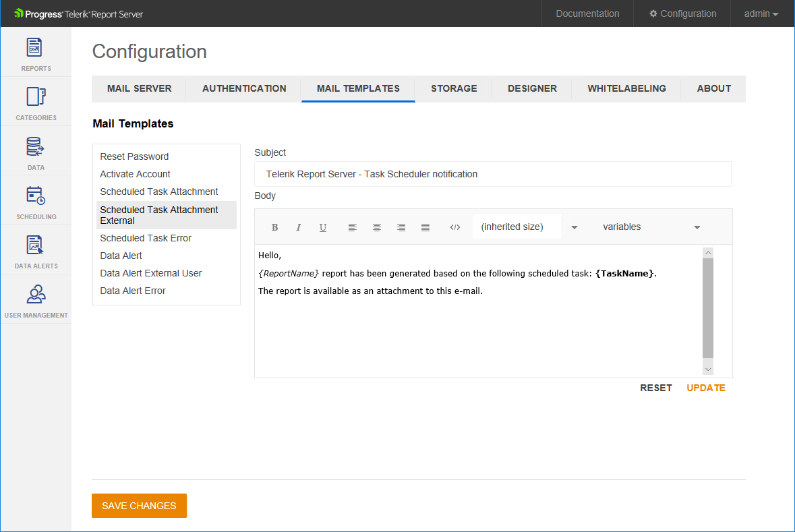795x532 pixels.
Task: Center align the body text
Action: pyautogui.click(x=377, y=227)
